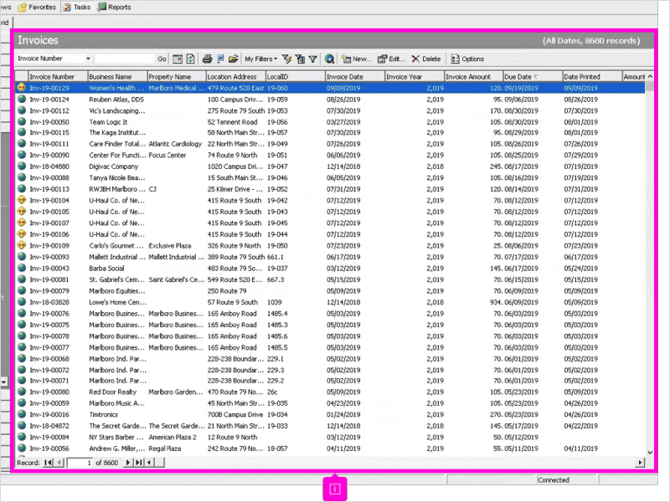Switch to the Tasks tab

pyautogui.click(x=77, y=7)
